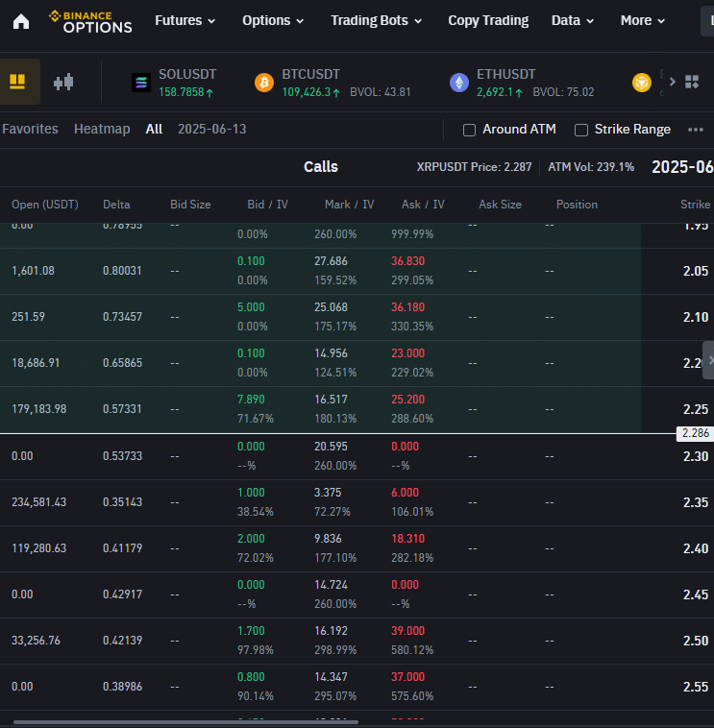Image resolution: width=714 pixels, height=728 pixels.
Task: Click the 2.286 current price marker
Action: [x=695, y=434]
